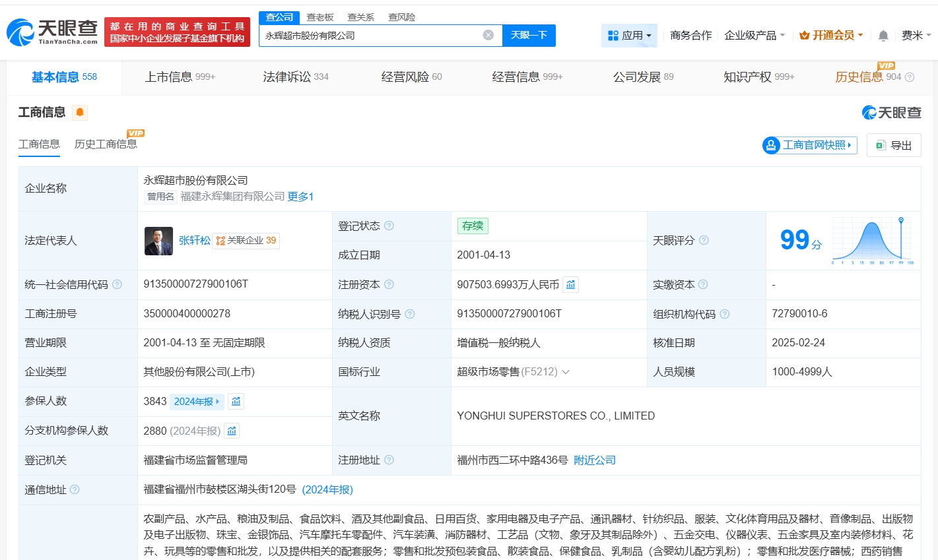Image resolution: width=938 pixels, height=560 pixels.
Task: Open legal representative 张轩松 link
Action: click(195, 241)
